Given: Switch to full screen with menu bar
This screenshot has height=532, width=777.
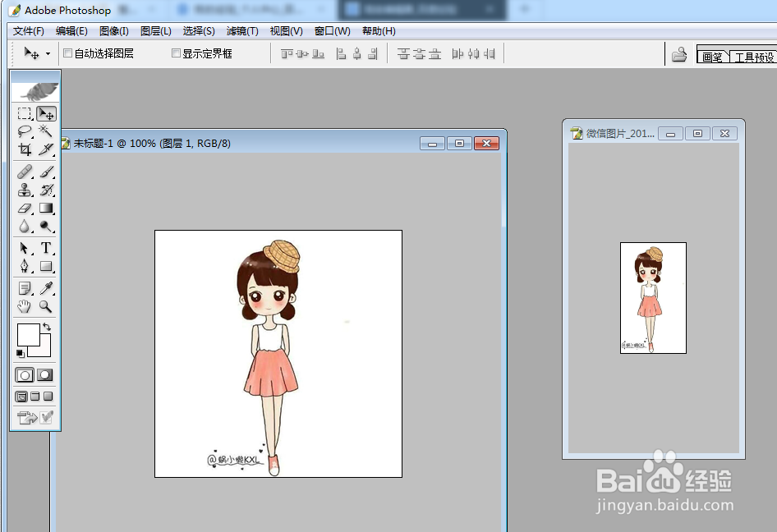Looking at the screenshot, I should [34, 397].
